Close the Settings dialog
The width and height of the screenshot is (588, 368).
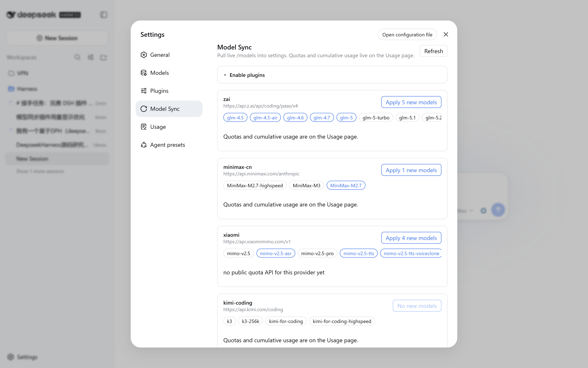[x=446, y=35]
